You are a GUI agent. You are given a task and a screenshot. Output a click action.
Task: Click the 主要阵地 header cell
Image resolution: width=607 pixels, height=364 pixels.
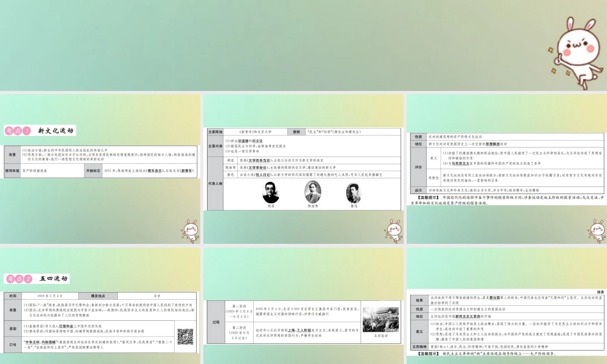pos(215,132)
